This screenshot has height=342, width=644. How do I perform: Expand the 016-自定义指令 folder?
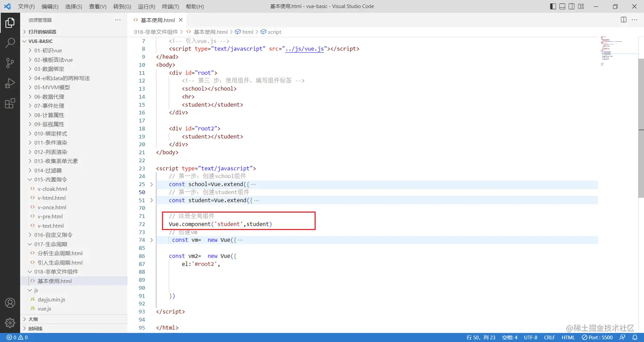(x=74, y=235)
